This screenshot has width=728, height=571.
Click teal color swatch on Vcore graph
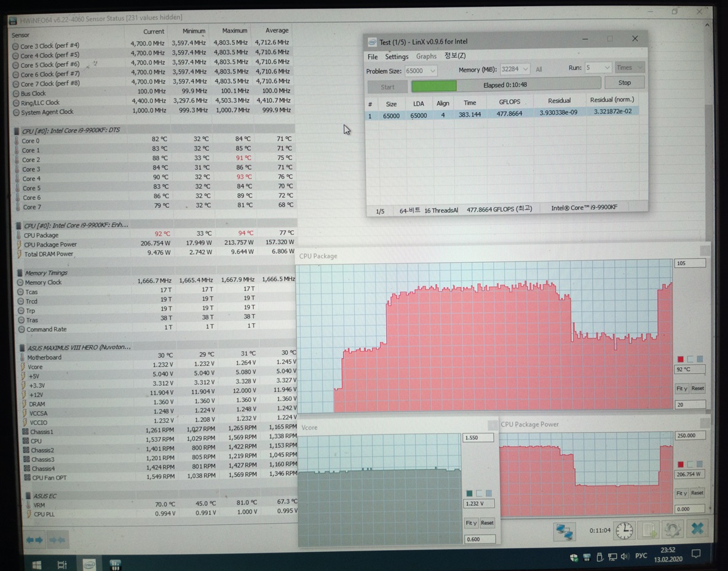click(469, 493)
